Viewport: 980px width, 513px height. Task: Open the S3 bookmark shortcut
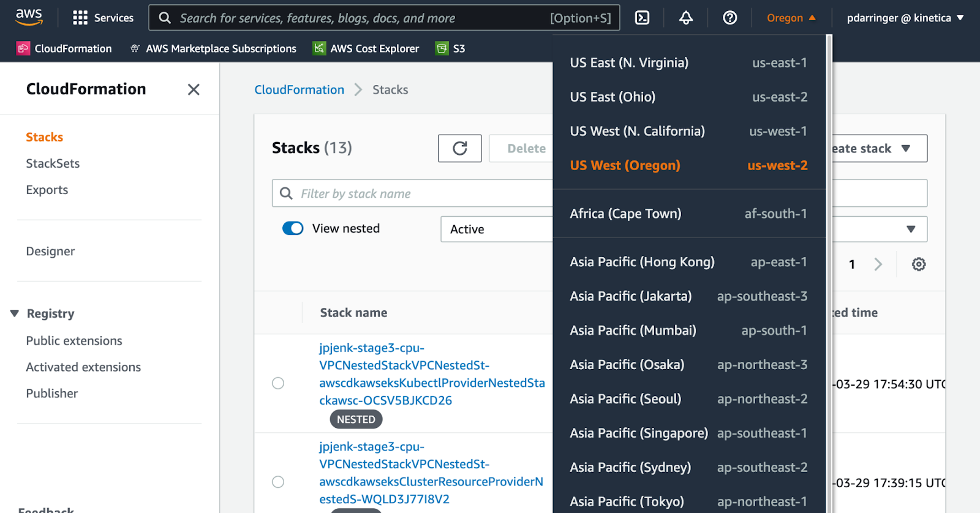point(450,48)
